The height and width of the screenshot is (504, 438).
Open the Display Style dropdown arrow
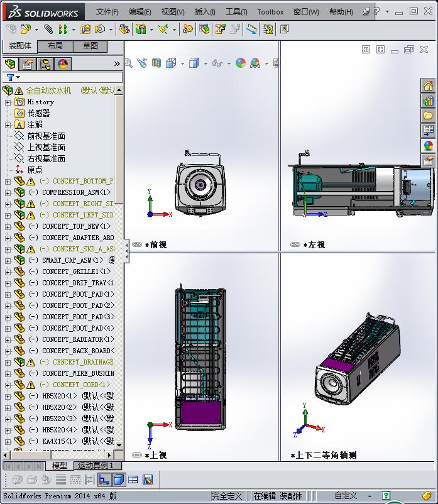[205, 63]
